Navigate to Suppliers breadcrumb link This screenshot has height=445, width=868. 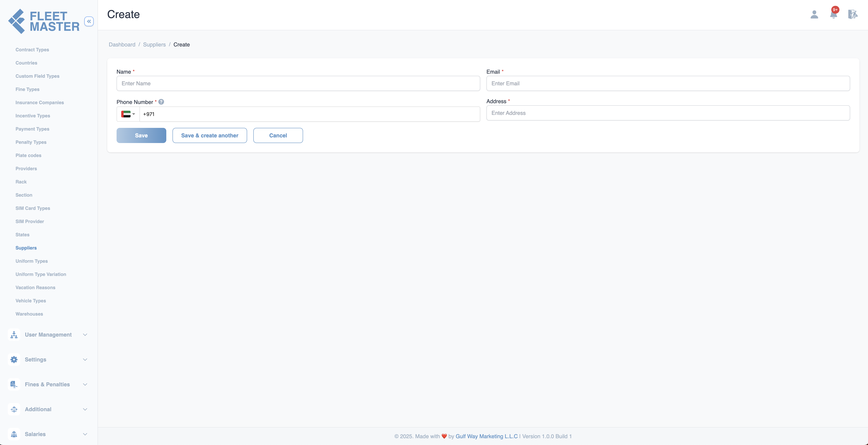[154, 44]
